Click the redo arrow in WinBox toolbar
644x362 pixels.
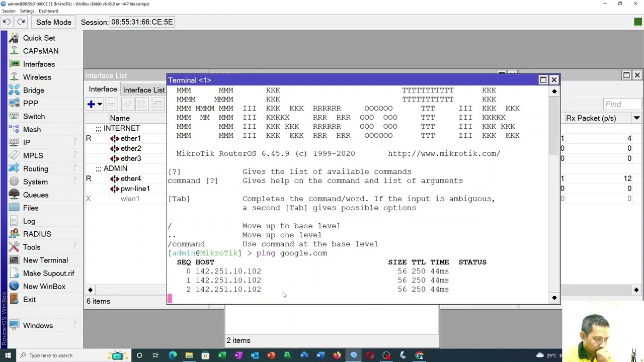(21, 22)
